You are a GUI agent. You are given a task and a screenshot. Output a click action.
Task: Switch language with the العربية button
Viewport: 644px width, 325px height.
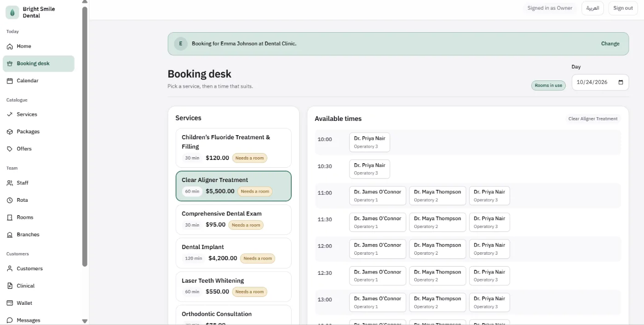pyautogui.click(x=592, y=8)
